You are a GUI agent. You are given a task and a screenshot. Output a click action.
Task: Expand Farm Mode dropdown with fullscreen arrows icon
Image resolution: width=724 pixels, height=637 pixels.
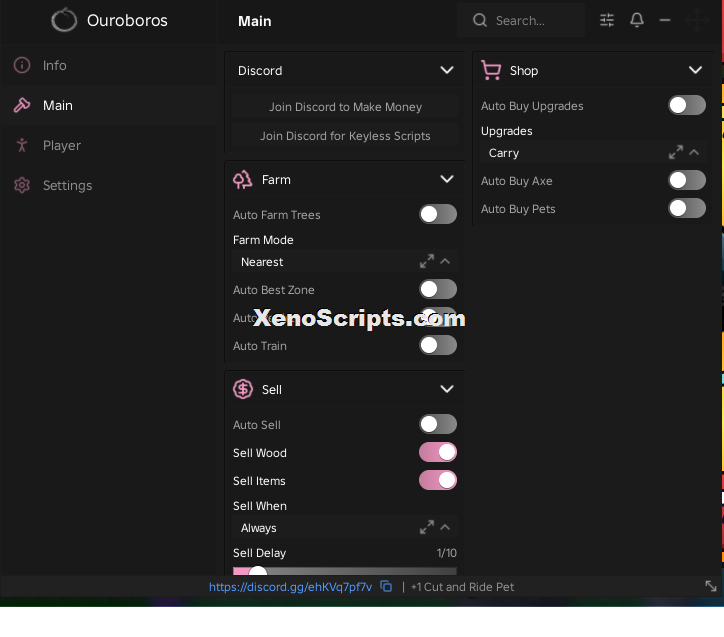click(x=427, y=261)
